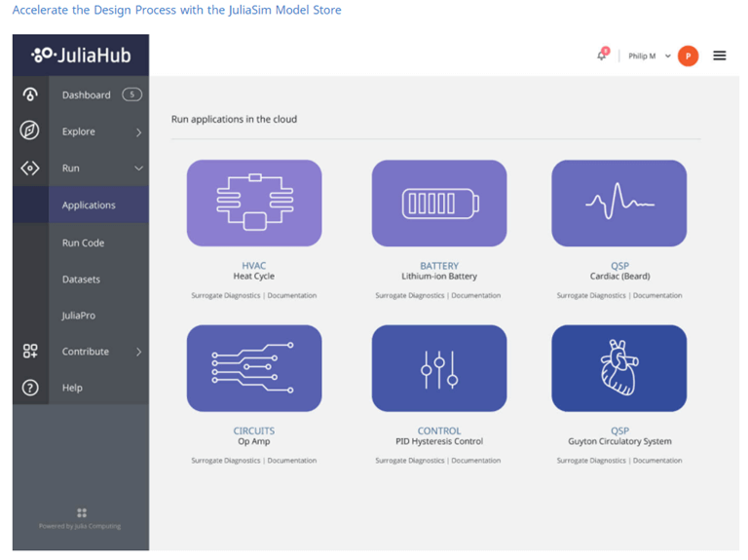Open Documentation for Lithium-ion Battery

476,295
